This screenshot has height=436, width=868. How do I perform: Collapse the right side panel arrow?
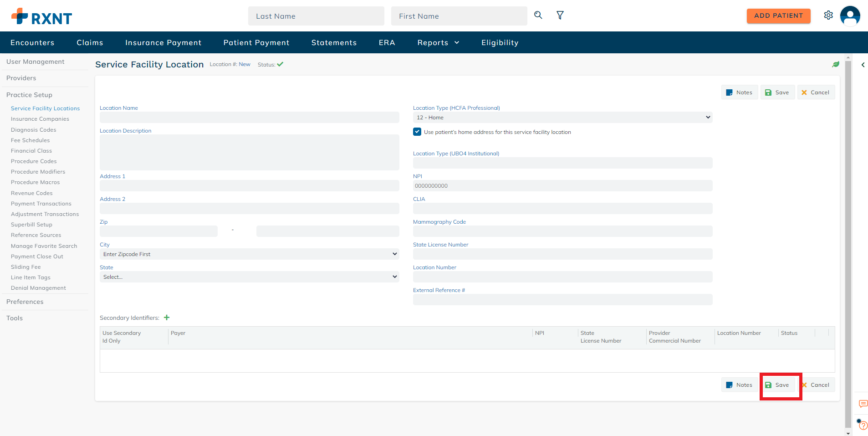863,65
